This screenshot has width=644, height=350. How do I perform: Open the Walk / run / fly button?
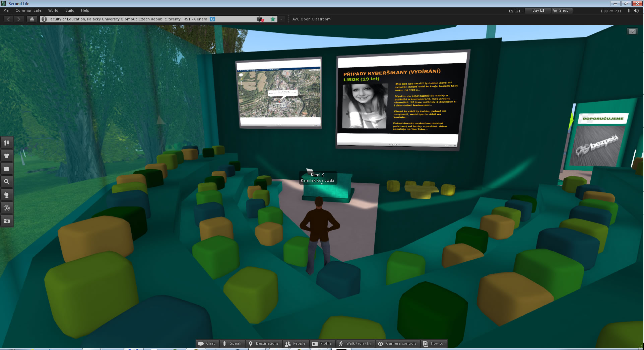click(355, 344)
